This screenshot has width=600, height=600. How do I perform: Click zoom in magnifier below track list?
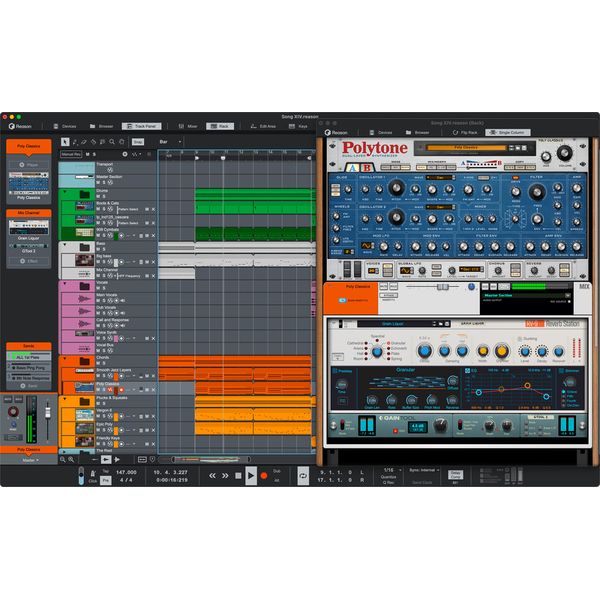coord(71,460)
